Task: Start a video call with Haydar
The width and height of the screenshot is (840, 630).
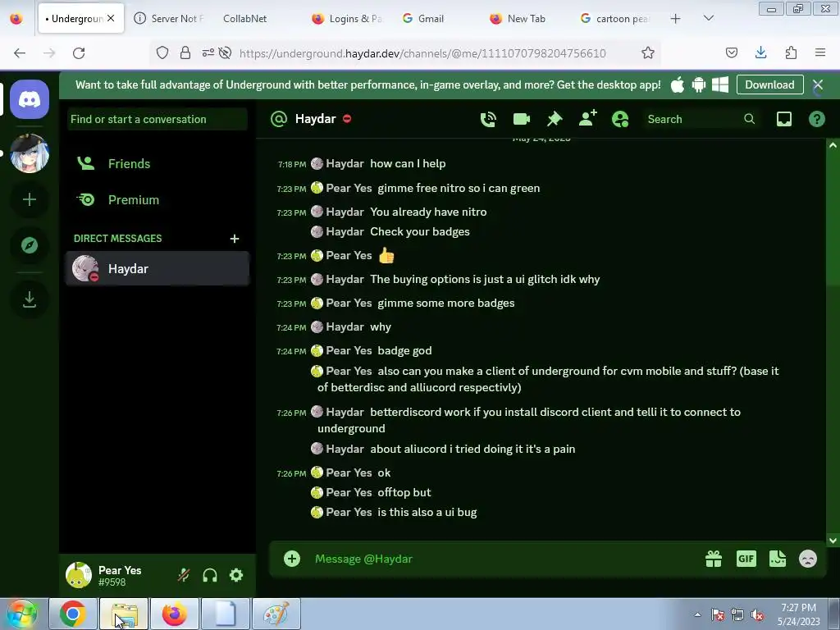Action: click(x=521, y=119)
